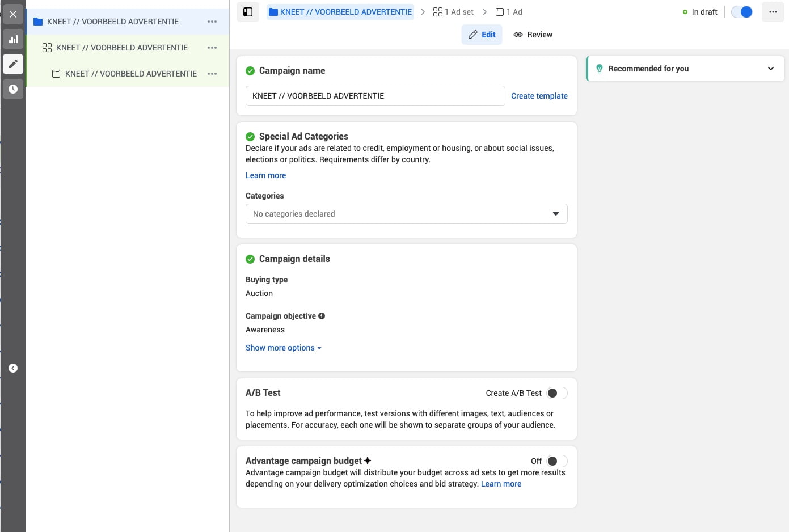Open three-dot menu next to campaign toggle

pos(773,12)
